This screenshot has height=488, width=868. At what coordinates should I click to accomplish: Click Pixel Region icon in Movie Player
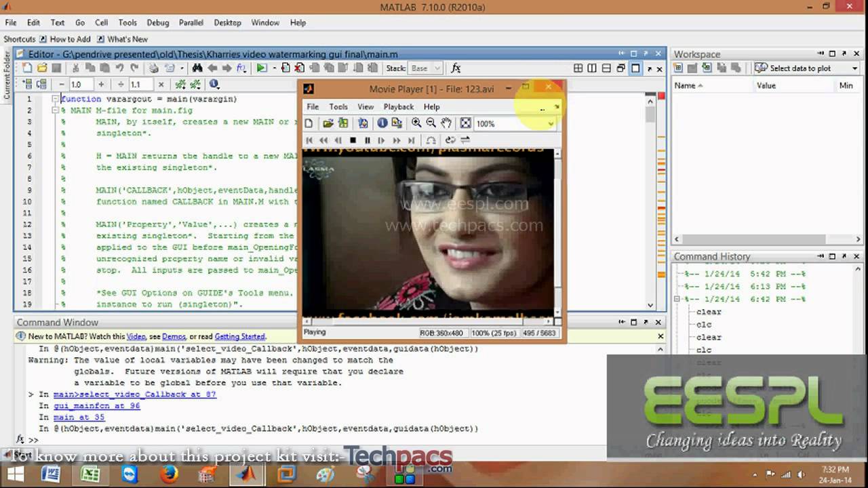397,123
